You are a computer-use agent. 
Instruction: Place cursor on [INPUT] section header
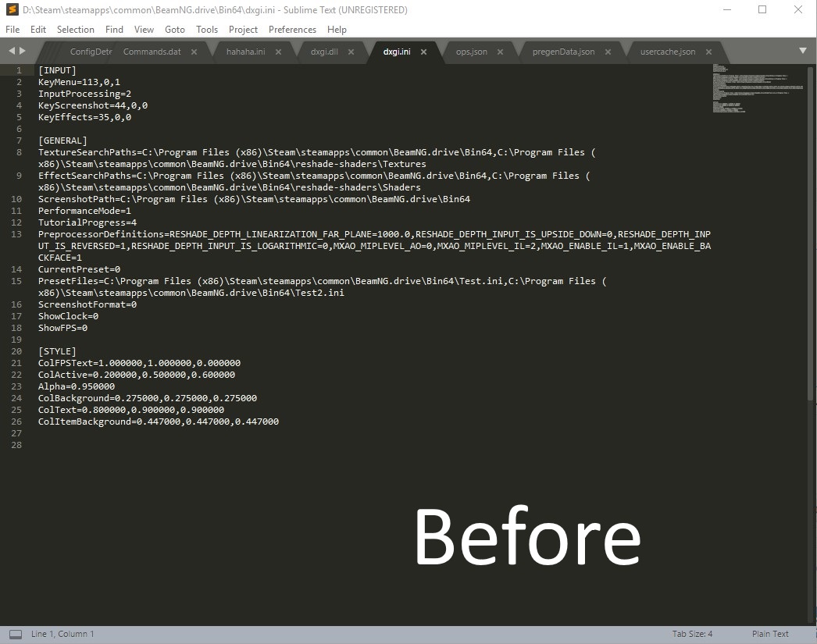(x=57, y=70)
